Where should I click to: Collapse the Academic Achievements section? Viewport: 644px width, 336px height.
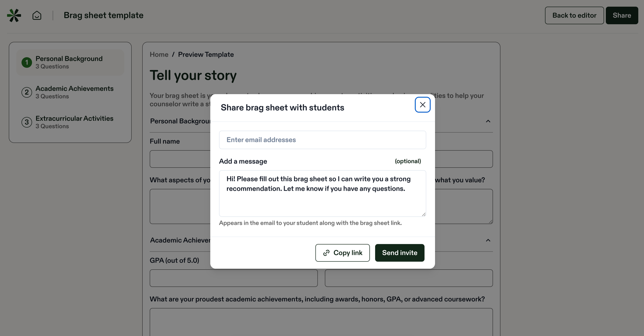click(x=488, y=240)
